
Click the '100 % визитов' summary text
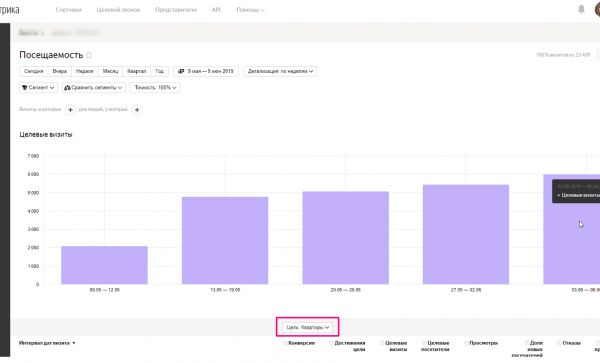click(563, 55)
